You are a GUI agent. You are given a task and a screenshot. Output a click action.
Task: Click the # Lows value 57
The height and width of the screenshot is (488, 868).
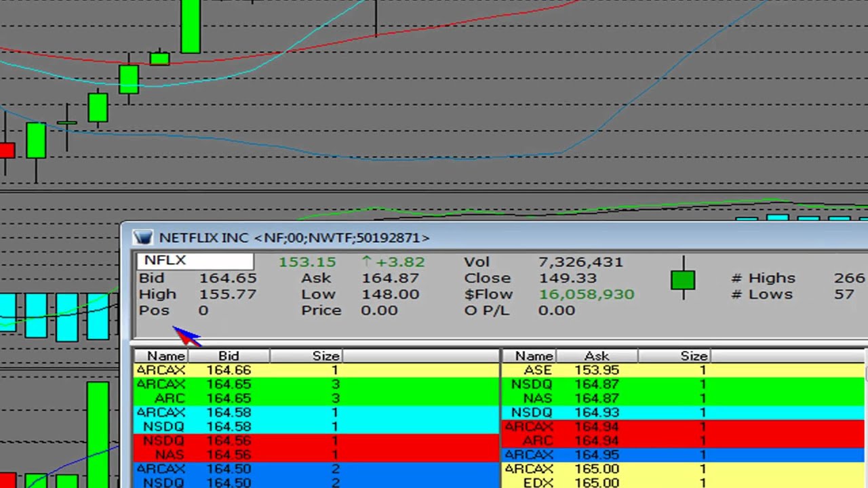[844, 294]
